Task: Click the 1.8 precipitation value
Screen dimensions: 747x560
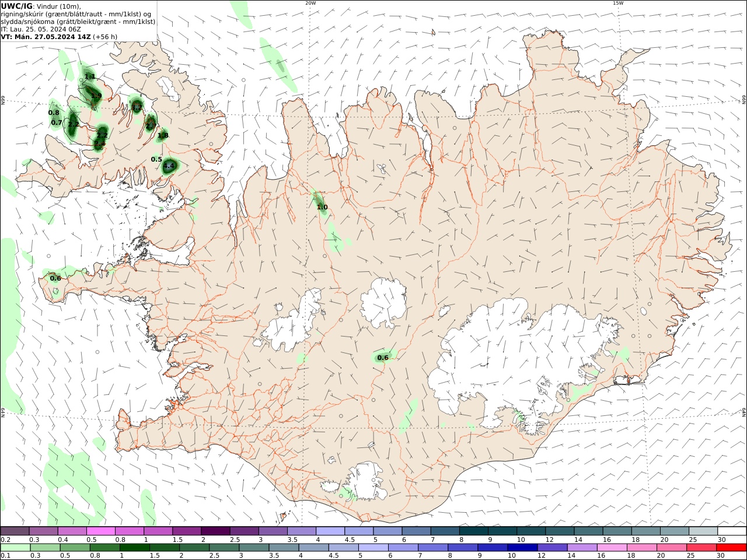Action: [x=163, y=135]
